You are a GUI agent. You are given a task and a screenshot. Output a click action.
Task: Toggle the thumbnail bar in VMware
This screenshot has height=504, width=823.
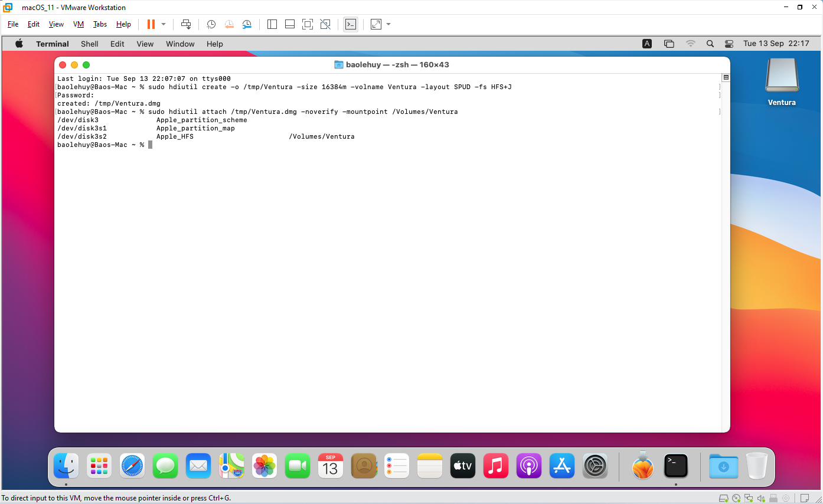290,24
